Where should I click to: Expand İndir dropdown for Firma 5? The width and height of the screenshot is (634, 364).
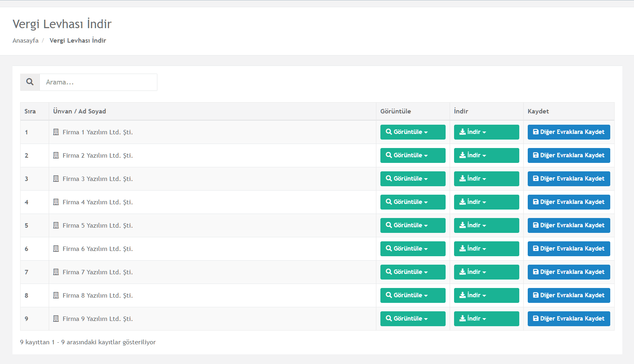(x=486, y=225)
